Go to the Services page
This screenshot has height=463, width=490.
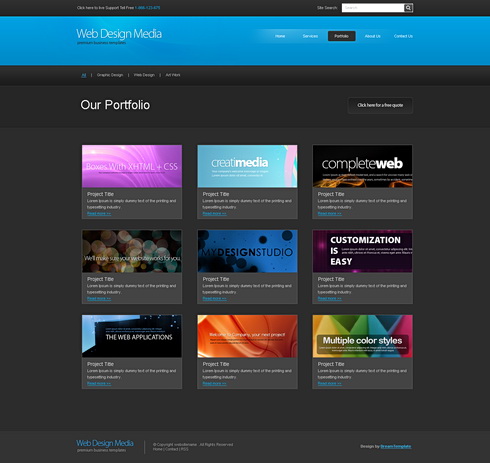[310, 36]
